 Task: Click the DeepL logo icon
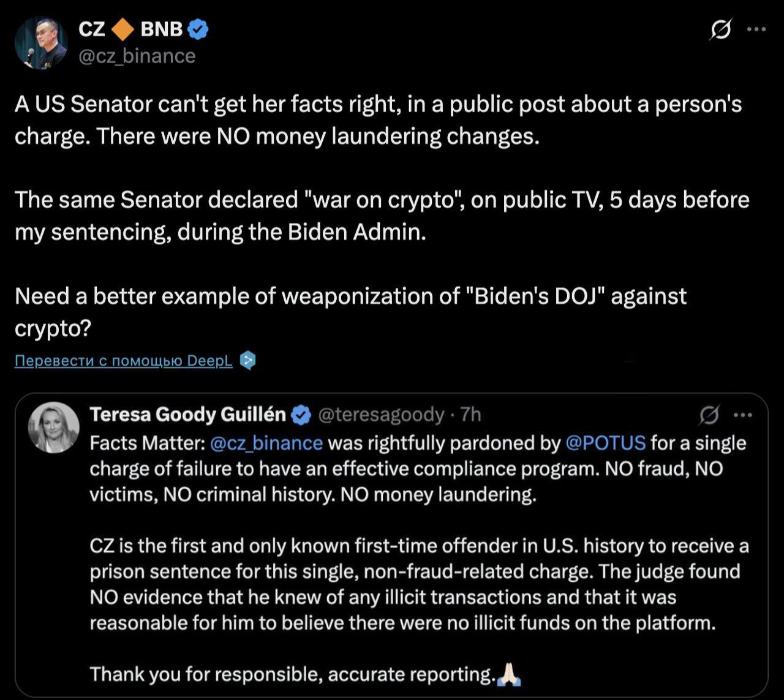click(x=247, y=361)
